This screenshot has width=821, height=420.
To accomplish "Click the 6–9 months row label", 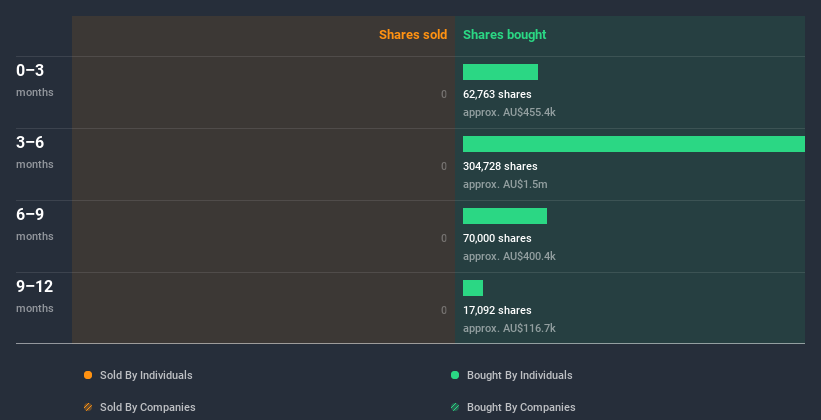I will click(x=35, y=224).
